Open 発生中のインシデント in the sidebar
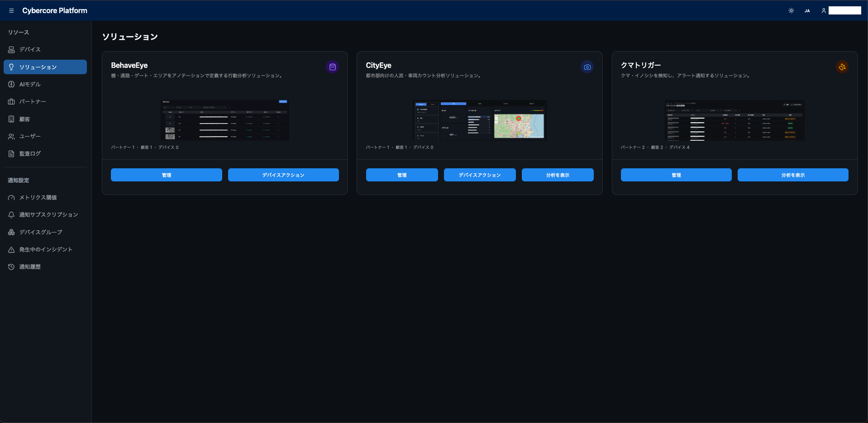Viewport: 868px width, 423px height. (45, 249)
